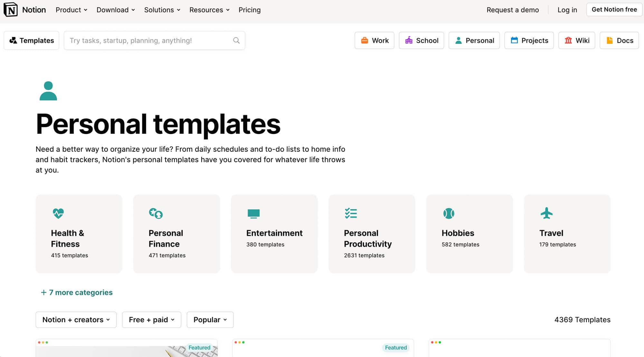Open the Travel category card

[567, 234]
